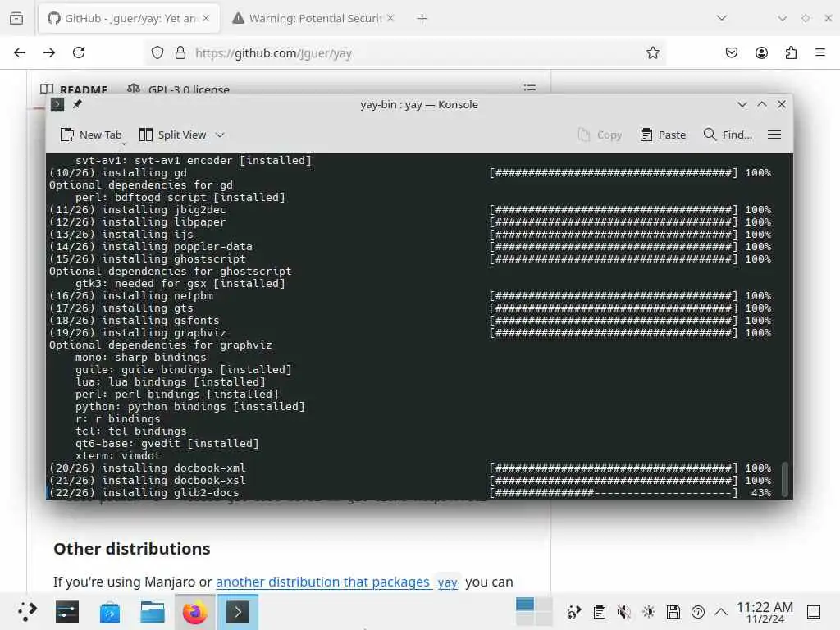The height and width of the screenshot is (630, 840).
Task: Expand hidden system tray icons arrow
Action: 721,612
